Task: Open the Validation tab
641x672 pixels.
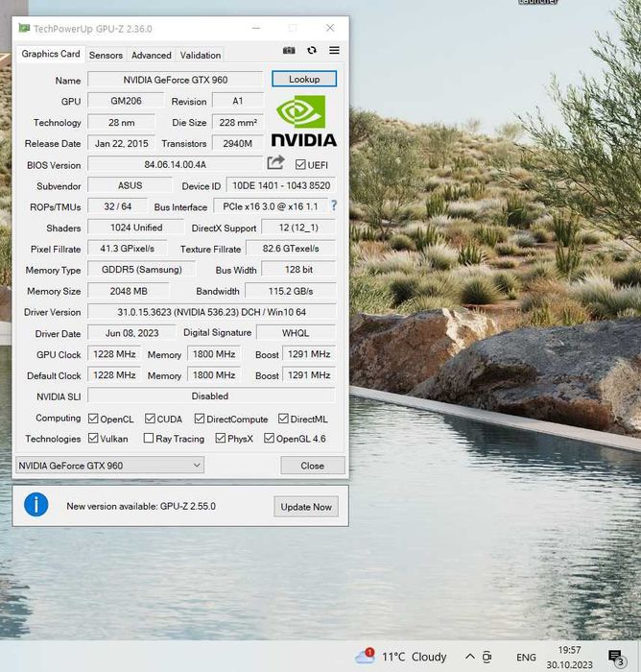Action: (x=201, y=56)
